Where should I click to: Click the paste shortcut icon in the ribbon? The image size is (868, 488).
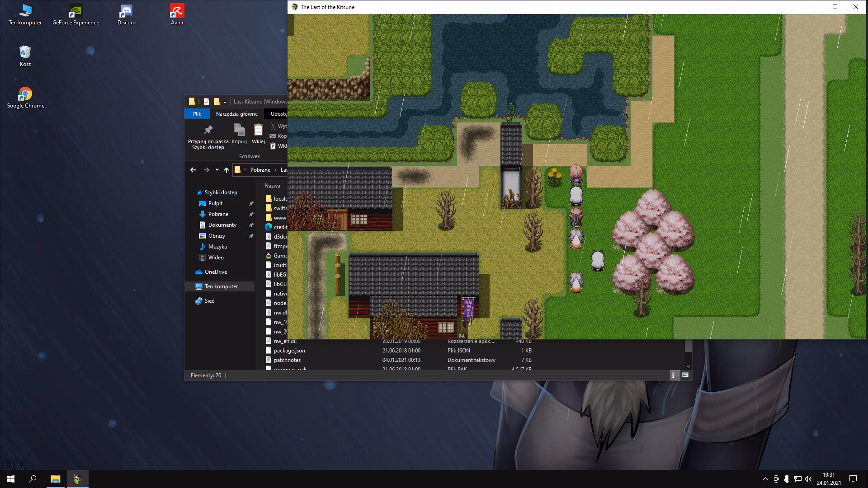(273, 146)
